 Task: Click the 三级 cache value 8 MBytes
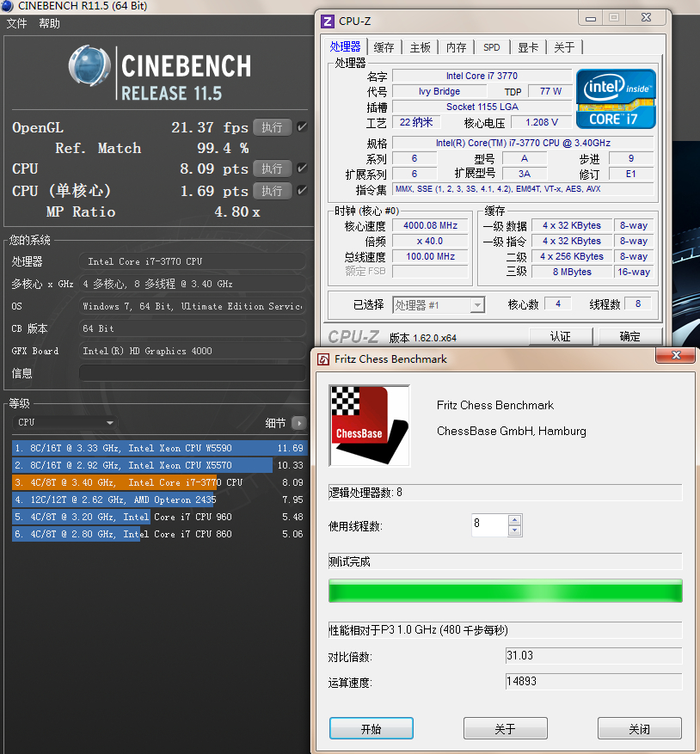tap(572, 272)
